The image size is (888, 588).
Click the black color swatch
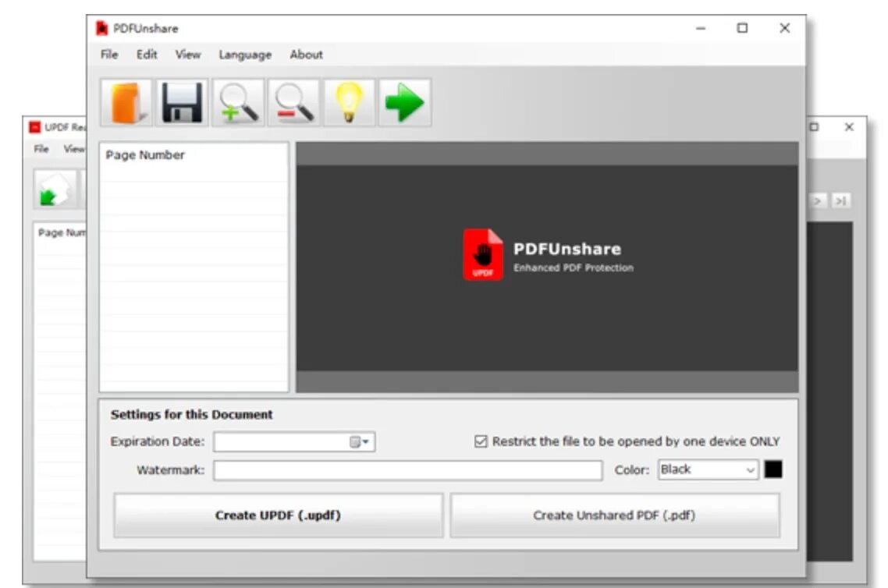(x=773, y=469)
